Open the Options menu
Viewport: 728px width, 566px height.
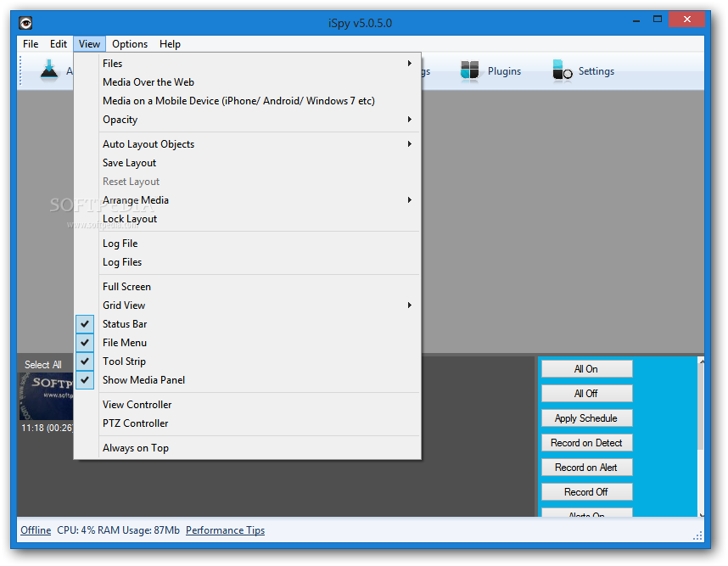click(x=130, y=44)
